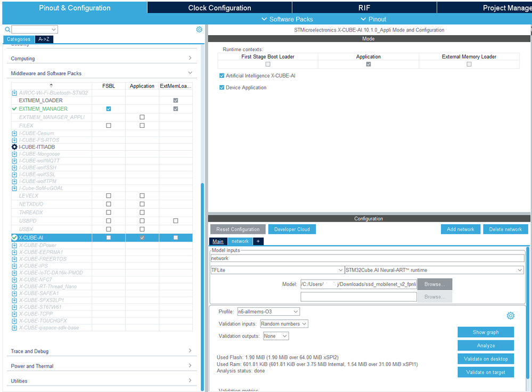Click the left panel vertical scrollbar
The image size is (532, 392).
coord(202,287)
